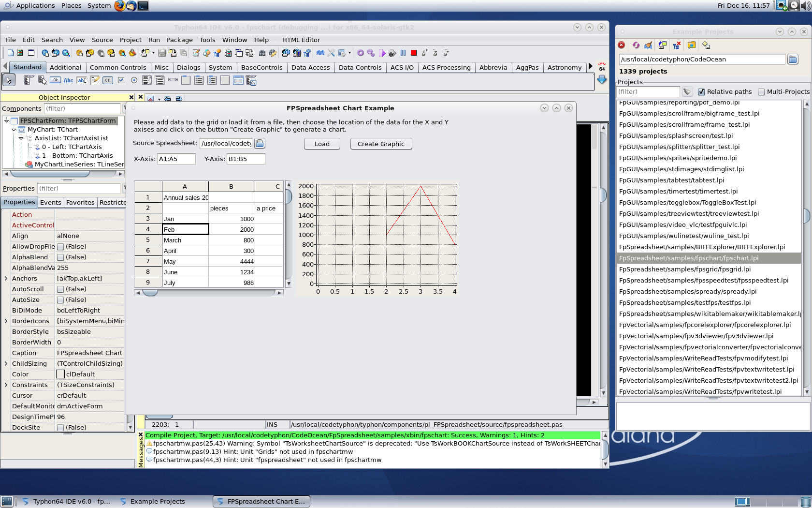Expand the Anchors property
Viewport: 812px width, 508px height.
[x=6, y=279]
